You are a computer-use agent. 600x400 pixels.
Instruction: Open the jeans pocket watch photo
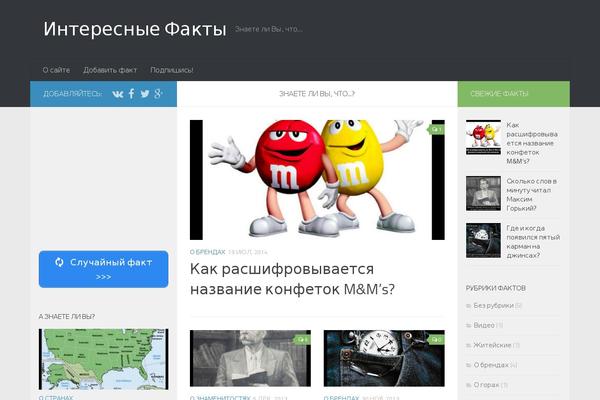(384, 358)
